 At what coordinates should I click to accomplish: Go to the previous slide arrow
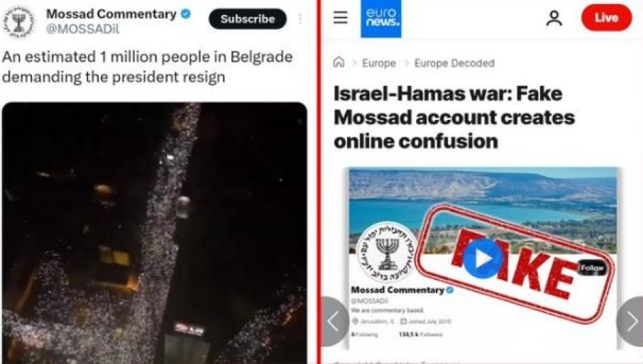334,321
